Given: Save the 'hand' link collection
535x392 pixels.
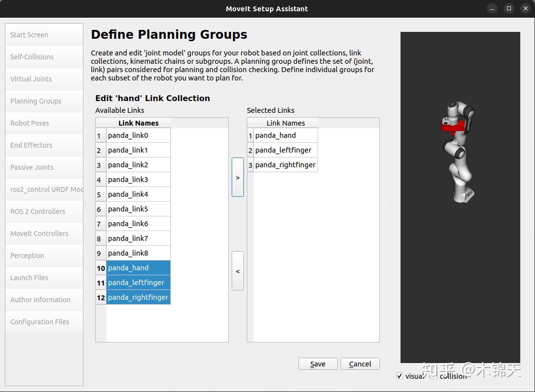Looking at the screenshot, I should coord(318,364).
